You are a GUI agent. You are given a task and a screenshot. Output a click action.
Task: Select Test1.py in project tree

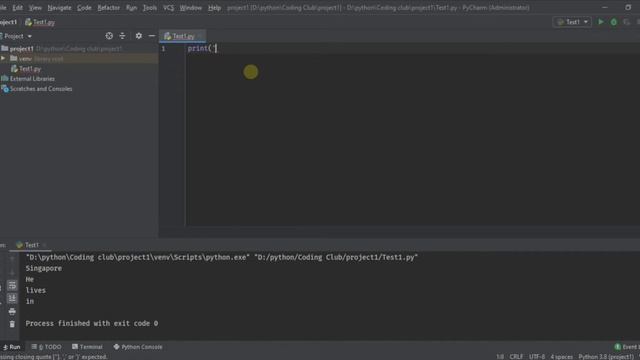30,69
